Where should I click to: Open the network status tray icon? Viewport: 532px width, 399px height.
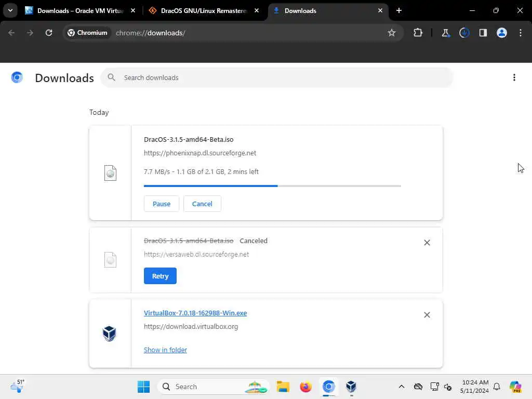pos(434,387)
